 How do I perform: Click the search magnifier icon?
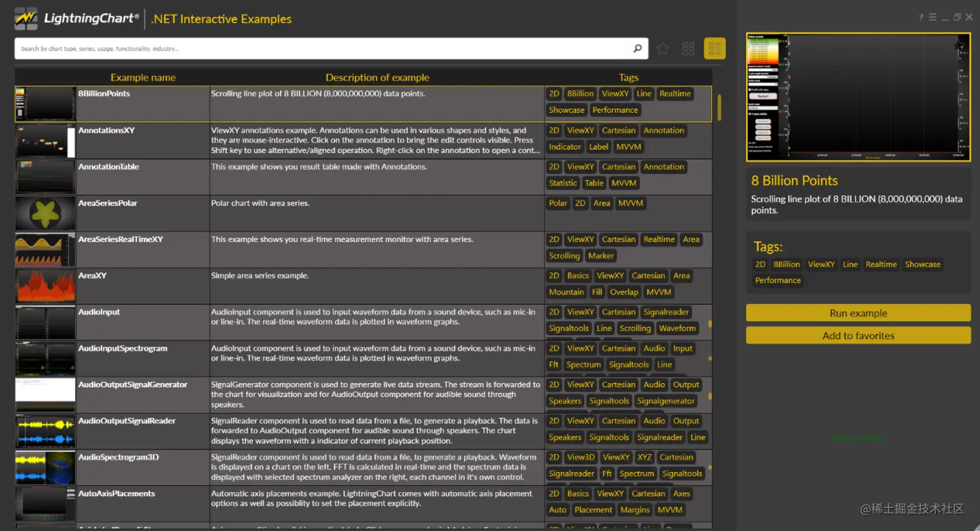coord(637,48)
